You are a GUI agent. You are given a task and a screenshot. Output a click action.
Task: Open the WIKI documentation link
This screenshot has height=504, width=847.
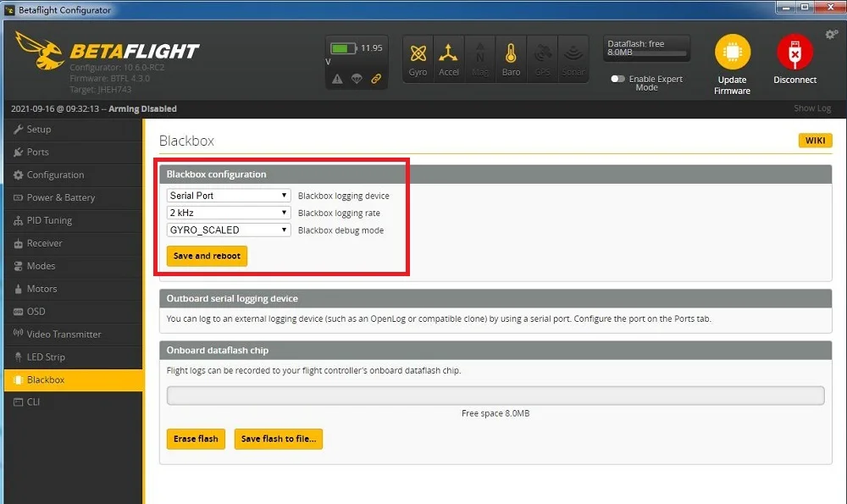tap(815, 141)
